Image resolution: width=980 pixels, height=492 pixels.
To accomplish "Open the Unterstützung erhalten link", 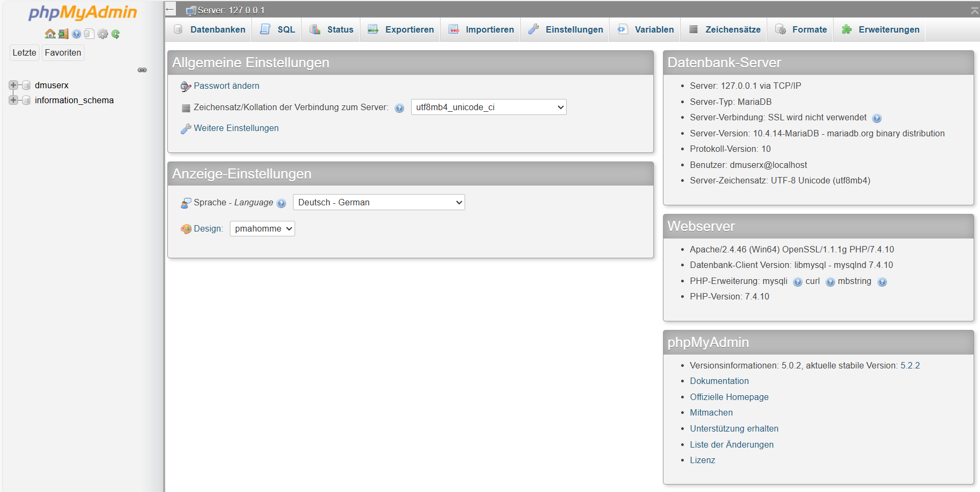I will pos(734,428).
